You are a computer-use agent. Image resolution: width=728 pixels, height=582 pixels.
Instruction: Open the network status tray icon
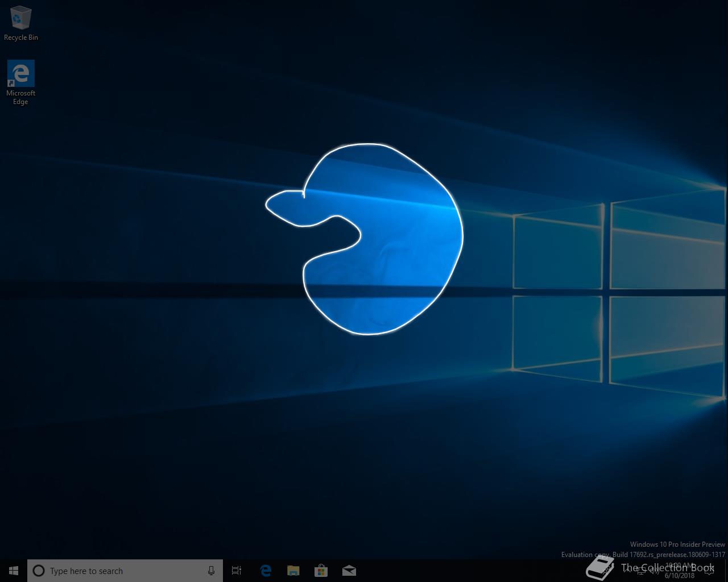(x=641, y=571)
